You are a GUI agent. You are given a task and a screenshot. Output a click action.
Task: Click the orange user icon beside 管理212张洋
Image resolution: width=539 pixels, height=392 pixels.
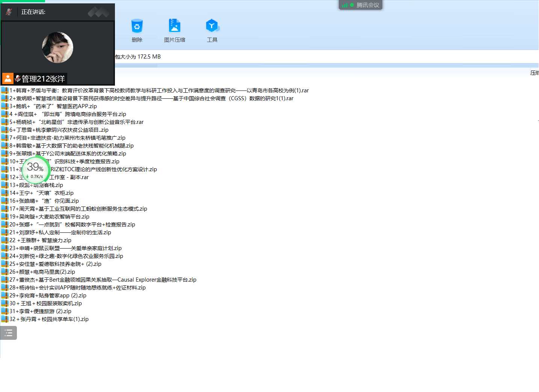(x=8, y=78)
